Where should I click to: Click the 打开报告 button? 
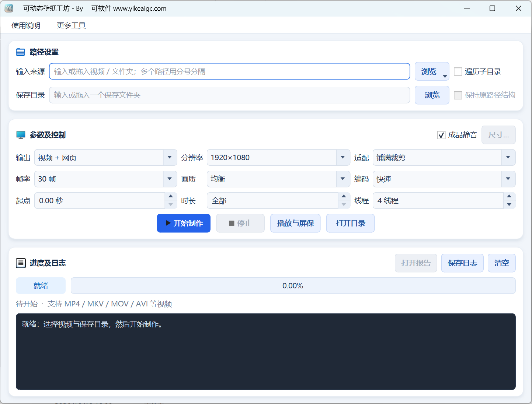tap(416, 263)
